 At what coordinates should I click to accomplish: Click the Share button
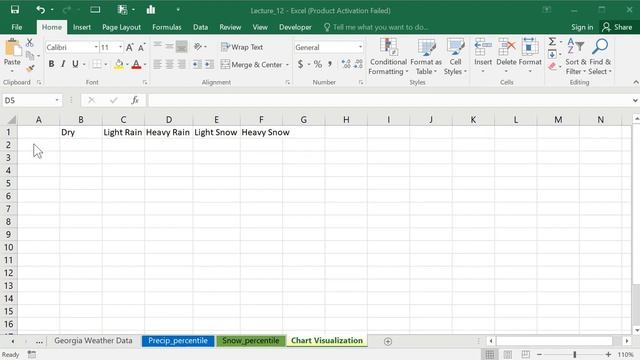pos(617,27)
